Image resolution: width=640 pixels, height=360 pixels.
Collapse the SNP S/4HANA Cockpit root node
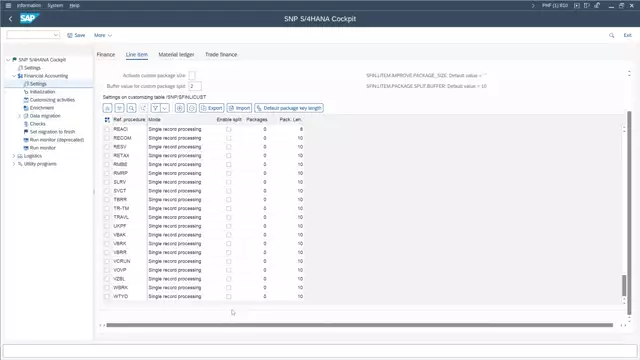point(8,60)
